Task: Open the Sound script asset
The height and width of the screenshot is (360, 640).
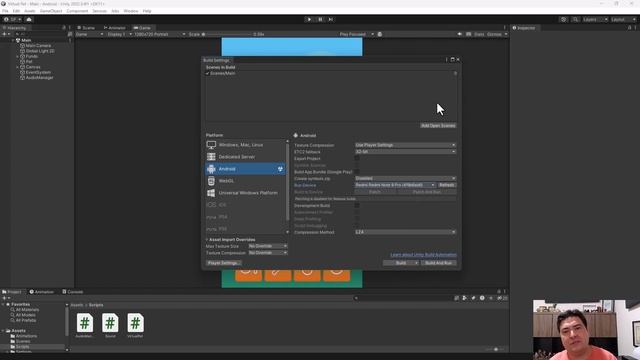Action: coord(110,323)
